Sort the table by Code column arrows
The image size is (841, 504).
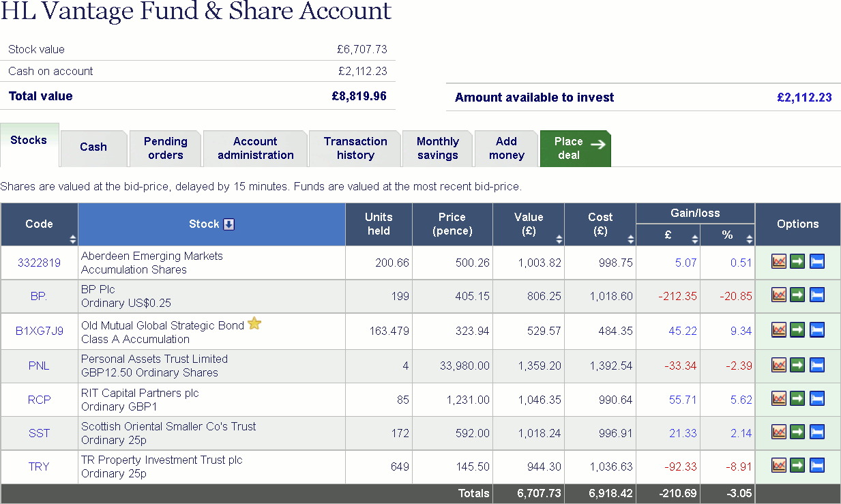point(72,239)
